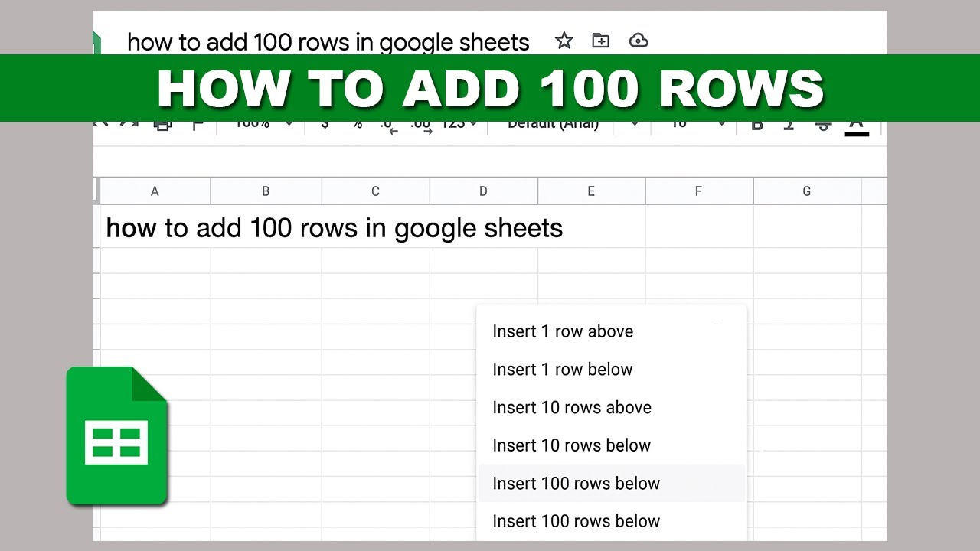Open the zoom percentage dropdown
The height and width of the screenshot is (551, 980).
264,125
